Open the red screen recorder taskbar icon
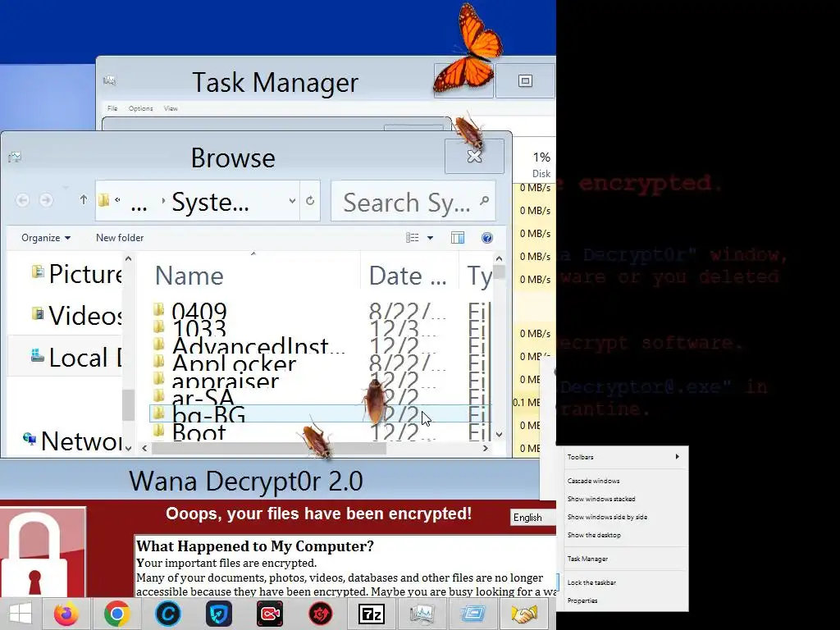This screenshot has width=840, height=630. [269, 614]
